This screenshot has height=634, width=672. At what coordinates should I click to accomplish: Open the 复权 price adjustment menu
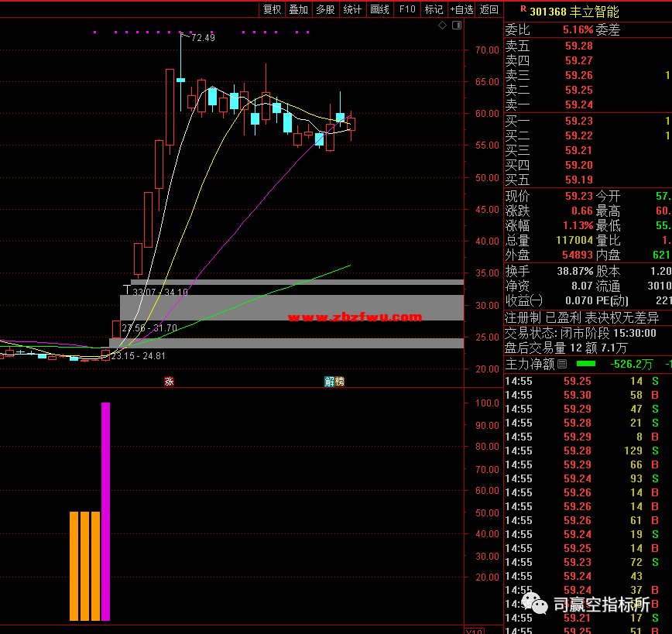(272, 9)
